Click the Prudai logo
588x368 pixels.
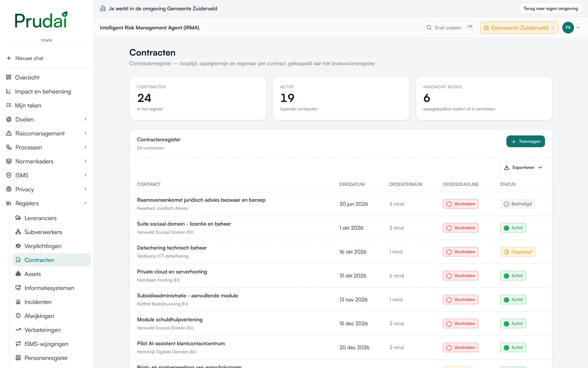click(41, 20)
